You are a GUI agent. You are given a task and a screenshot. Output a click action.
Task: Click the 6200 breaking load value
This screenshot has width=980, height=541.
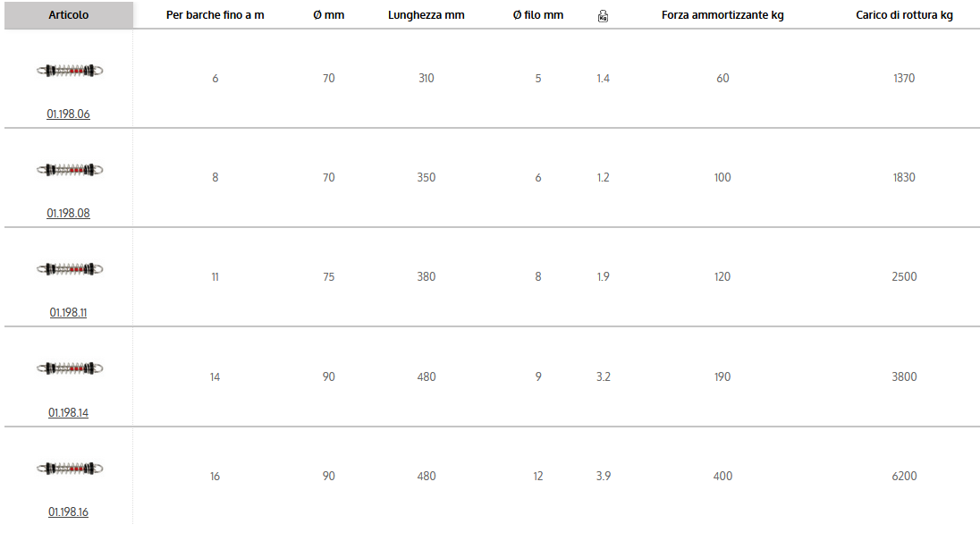pos(904,477)
